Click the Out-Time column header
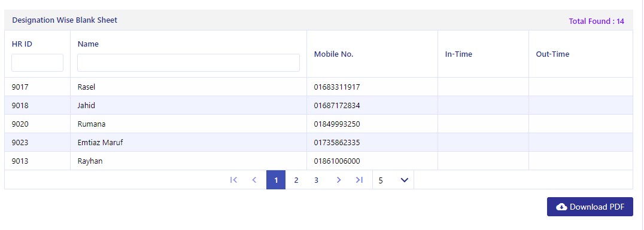The width and height of the screenshot is (644, 230). [x=552, y=54]
